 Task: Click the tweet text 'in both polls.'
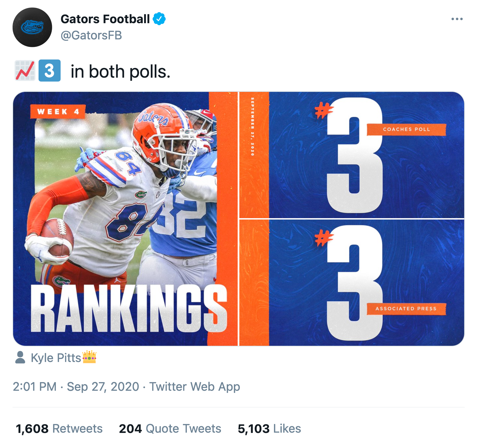point(121,72)
